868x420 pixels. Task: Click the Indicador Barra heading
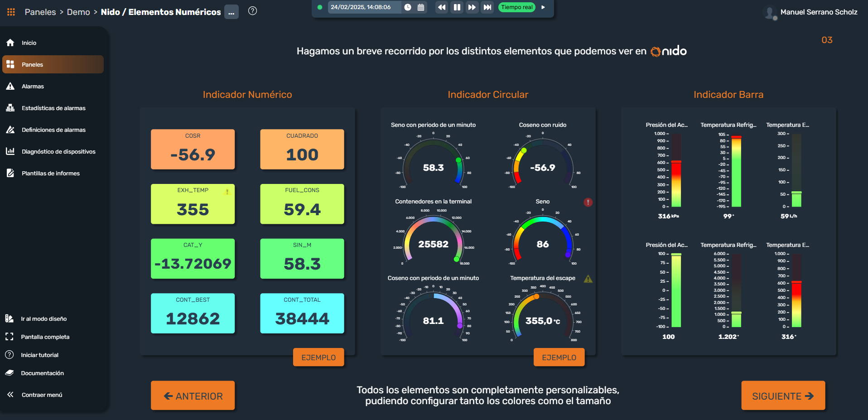(728, 94)
